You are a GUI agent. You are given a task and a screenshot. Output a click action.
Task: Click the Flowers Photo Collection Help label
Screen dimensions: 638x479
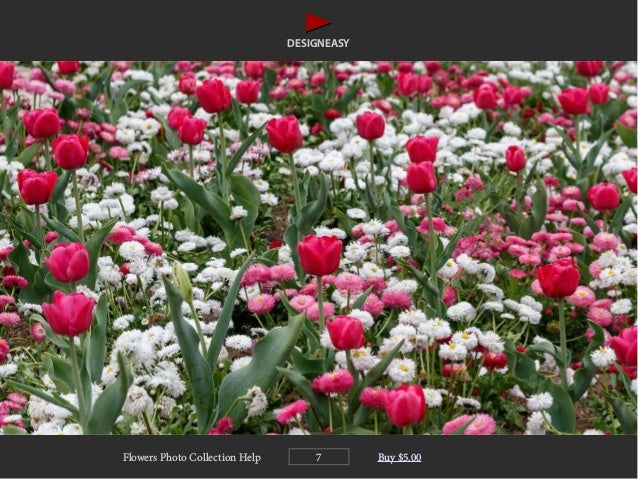[x=192, y=457]
